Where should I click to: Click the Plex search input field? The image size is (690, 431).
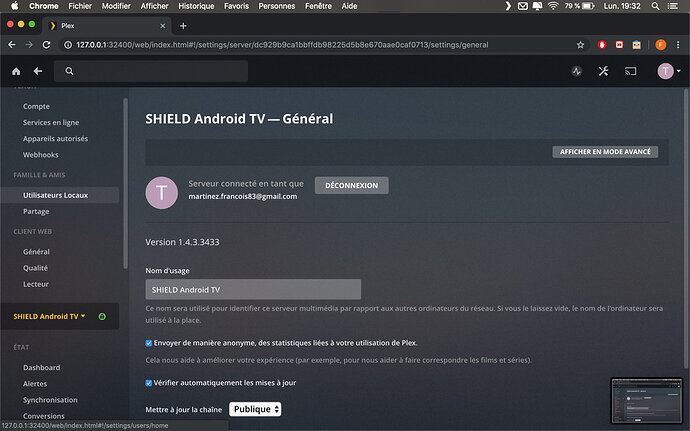point(151,71)
